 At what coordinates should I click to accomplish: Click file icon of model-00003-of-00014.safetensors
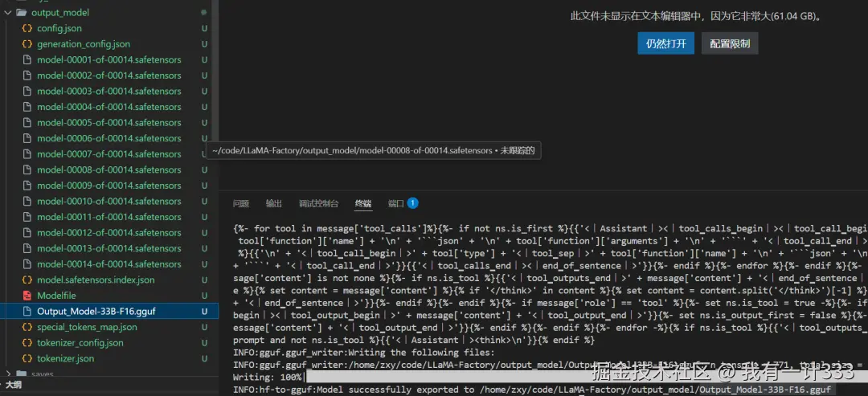coord(26,92)
